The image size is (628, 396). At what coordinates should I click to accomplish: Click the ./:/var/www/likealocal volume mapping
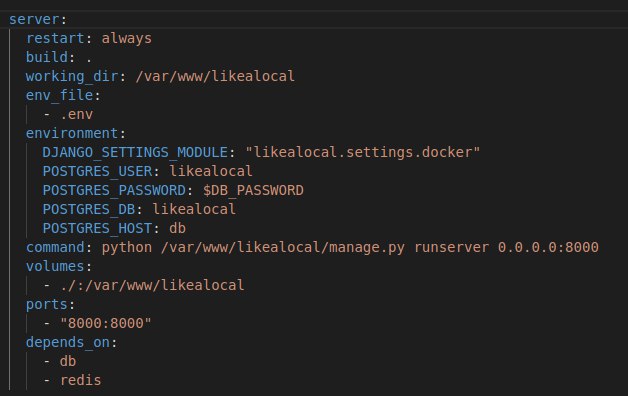point(152,285)
